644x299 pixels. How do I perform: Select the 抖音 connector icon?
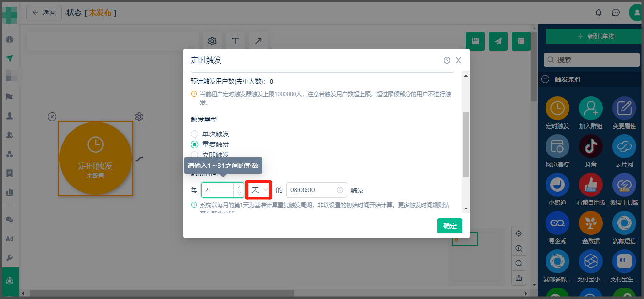click(x=590, y=146)
